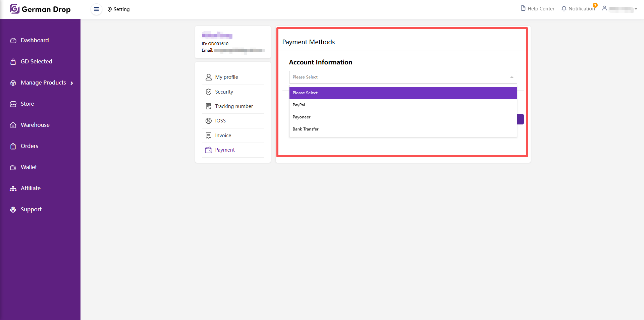Click the Affiliate hierarchy icon
The width and height of the screenshot is (644, 320).
coord(13,189)
